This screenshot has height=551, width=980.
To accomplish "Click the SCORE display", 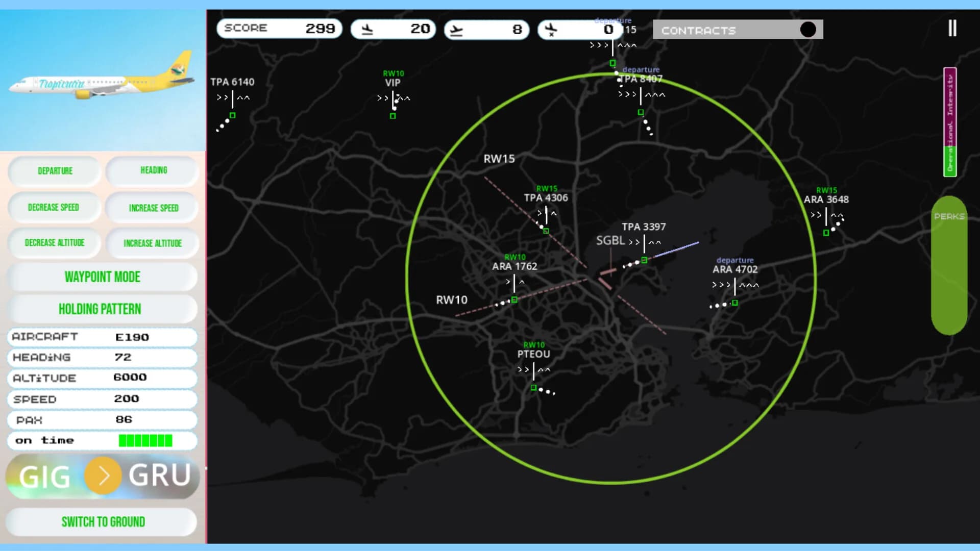I will click(279, 29).
